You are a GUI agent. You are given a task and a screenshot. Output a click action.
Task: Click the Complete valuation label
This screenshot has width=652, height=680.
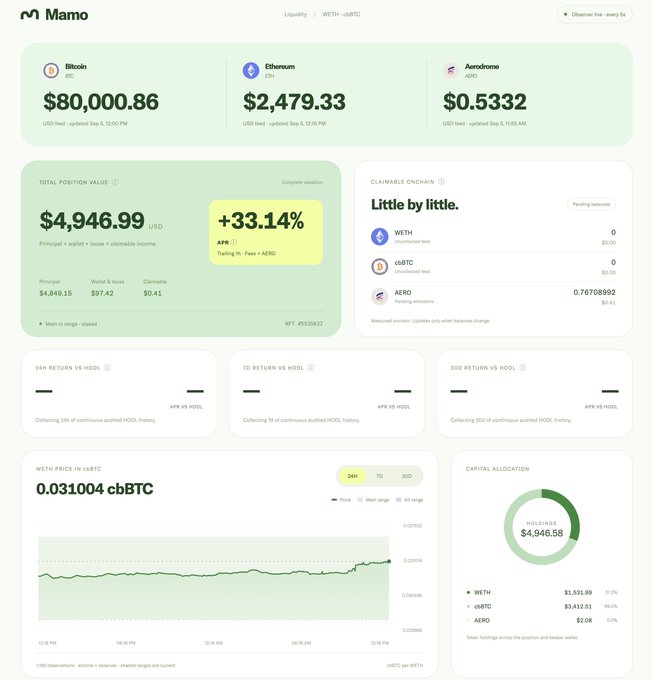tap(302, 182)
